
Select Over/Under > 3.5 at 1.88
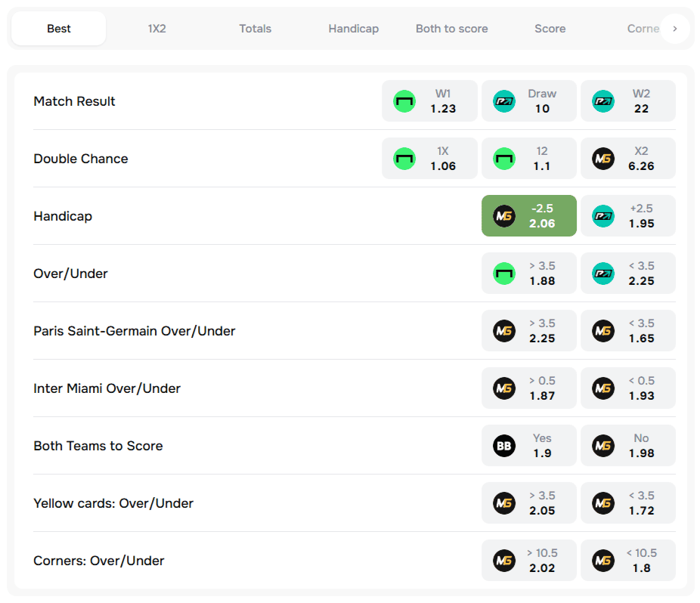click(x=529, y=274)
